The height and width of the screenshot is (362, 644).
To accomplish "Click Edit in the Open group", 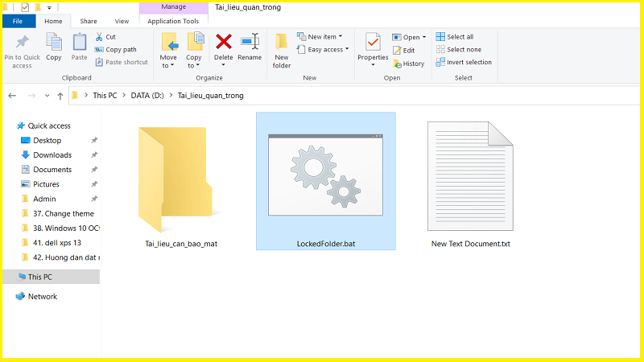I will [404, 50].
